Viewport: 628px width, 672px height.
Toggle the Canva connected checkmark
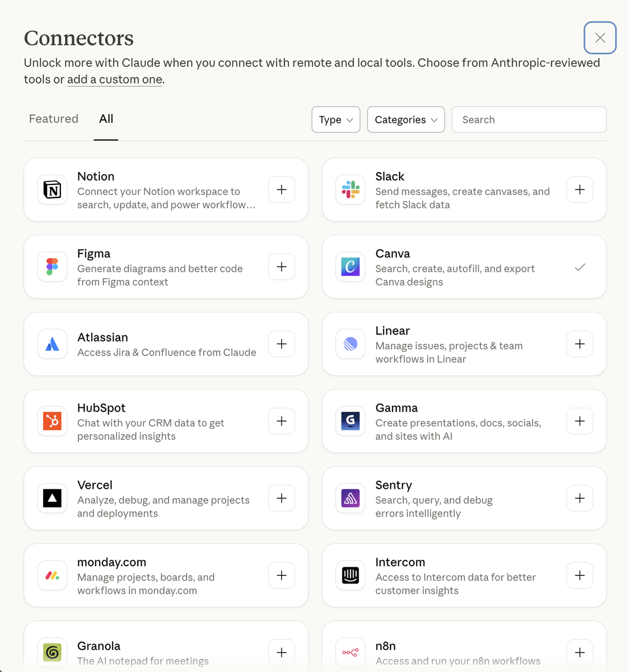580,267
